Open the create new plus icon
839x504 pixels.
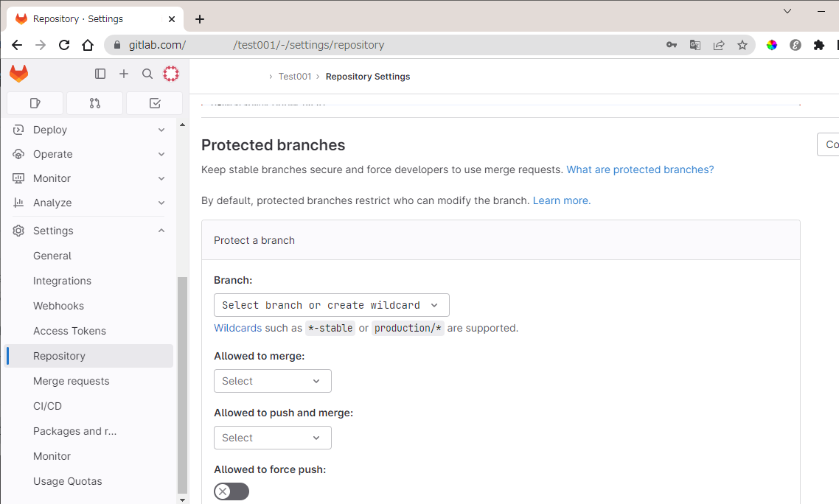pyautogui.click(x=124, y=74)
